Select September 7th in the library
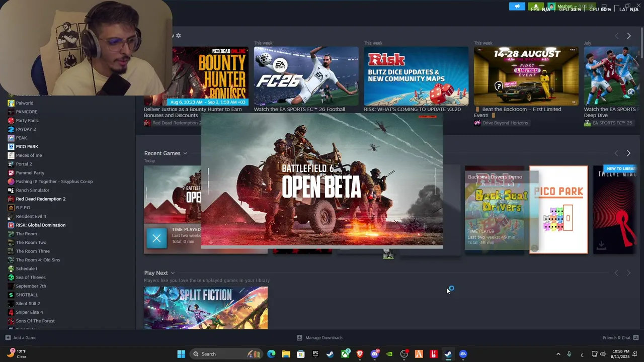The image size is (644, 362). tap(31, 286)
